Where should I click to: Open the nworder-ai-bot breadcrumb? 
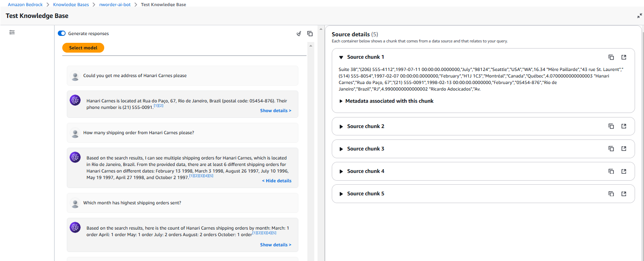click(x=115, y=4)
